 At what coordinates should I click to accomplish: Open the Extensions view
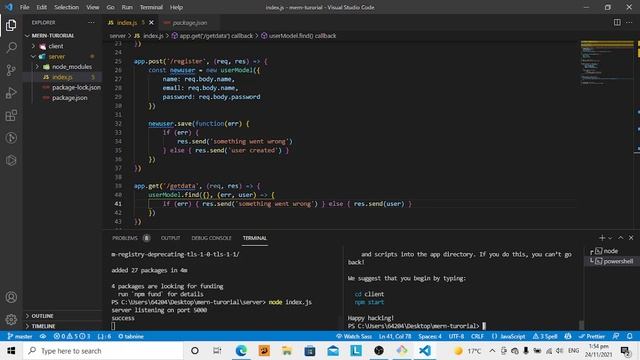click(11, 116)
